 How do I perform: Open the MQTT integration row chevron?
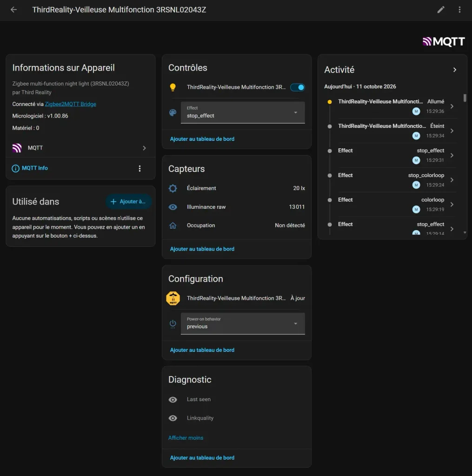[144, 148]
